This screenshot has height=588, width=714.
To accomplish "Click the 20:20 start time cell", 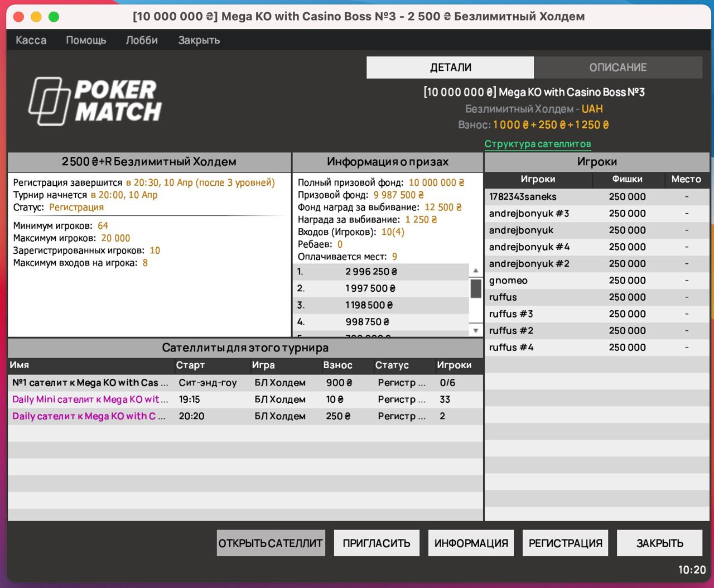I will [x=191, y=416].
